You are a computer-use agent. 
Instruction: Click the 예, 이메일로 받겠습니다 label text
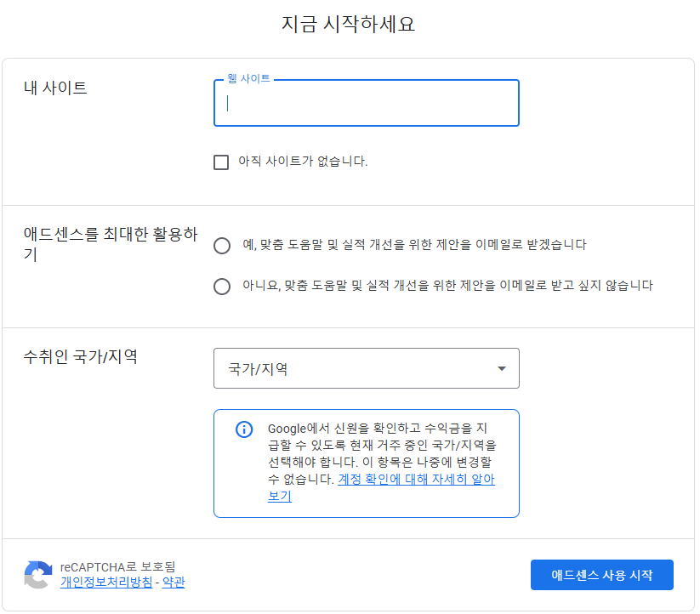pos(414,245)
